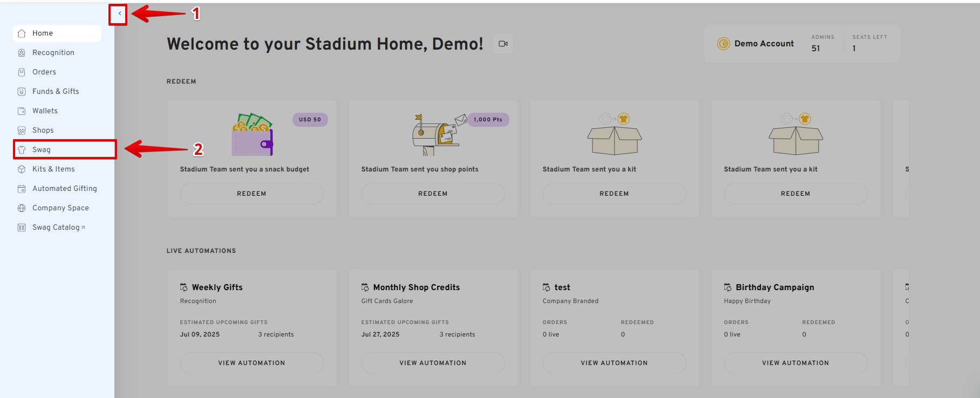Click the Orders icon in the sidebar
Screen dimensions: 980x398
[22, 72]
